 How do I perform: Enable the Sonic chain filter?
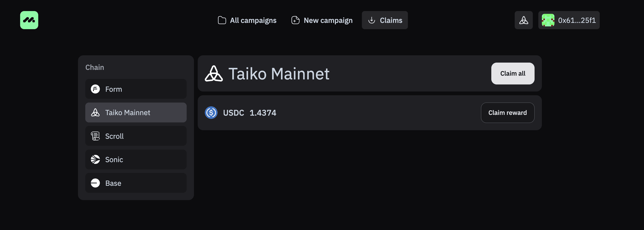pyautogui.click(x=136, y=159)
